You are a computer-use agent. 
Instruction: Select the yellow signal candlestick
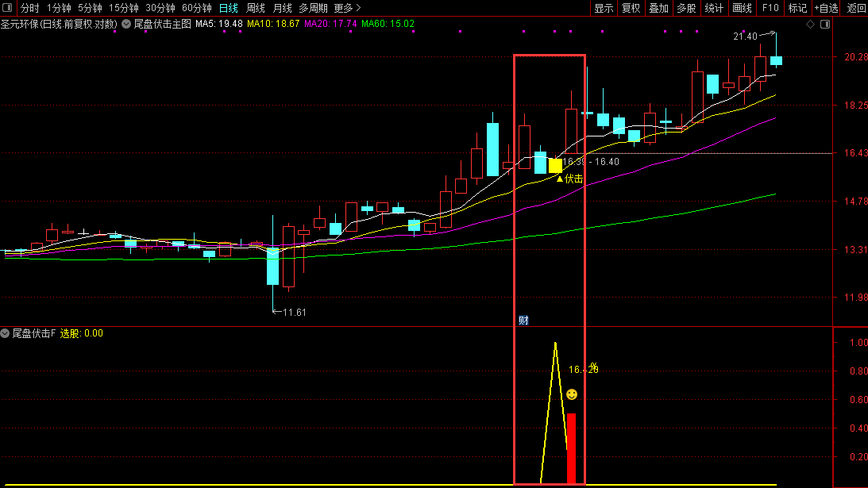pos(555,165)
